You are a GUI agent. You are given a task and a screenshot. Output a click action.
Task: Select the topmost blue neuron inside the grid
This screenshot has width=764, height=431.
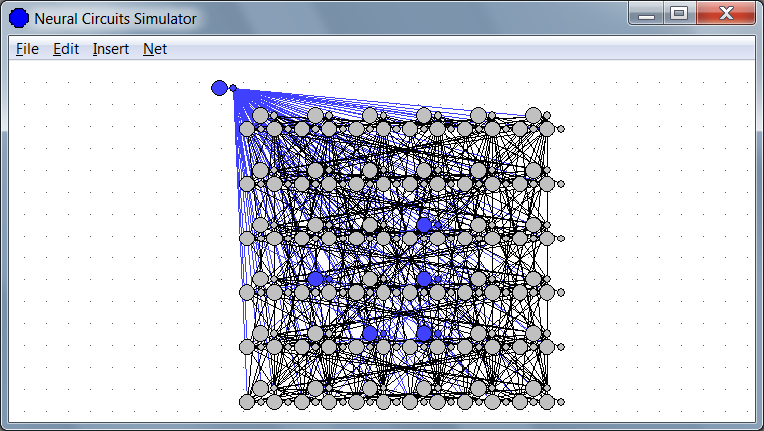pos(424,224)
